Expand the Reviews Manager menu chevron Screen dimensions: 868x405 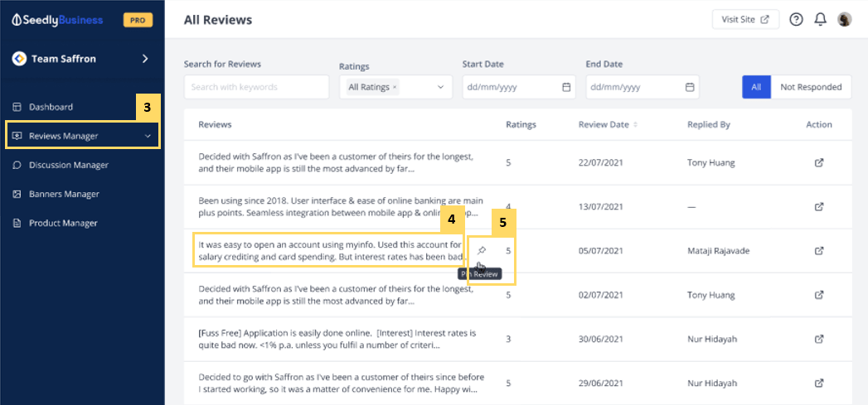coord(148,136)
